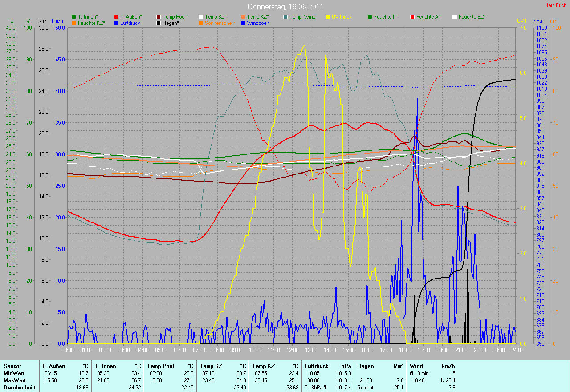Image resolution: width=570 pixels, height=392 pixels.
Task: Click the 'Jarz Erich' author text
Action: tap(556, 5)
